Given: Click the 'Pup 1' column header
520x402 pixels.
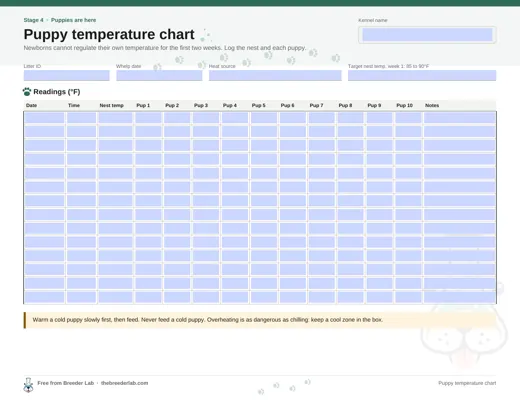Looking at the screenshot, I should [x=143, y=105].
